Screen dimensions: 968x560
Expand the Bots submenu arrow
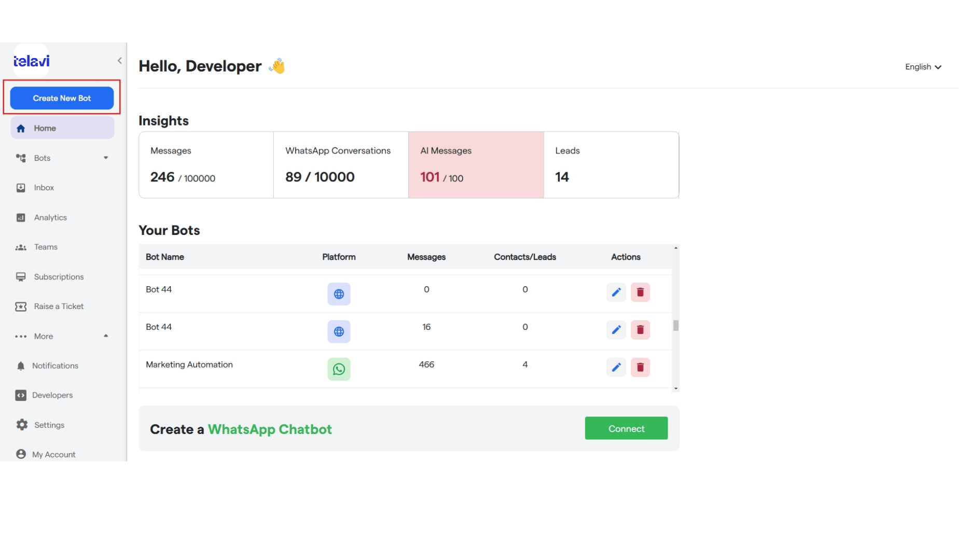106,158
